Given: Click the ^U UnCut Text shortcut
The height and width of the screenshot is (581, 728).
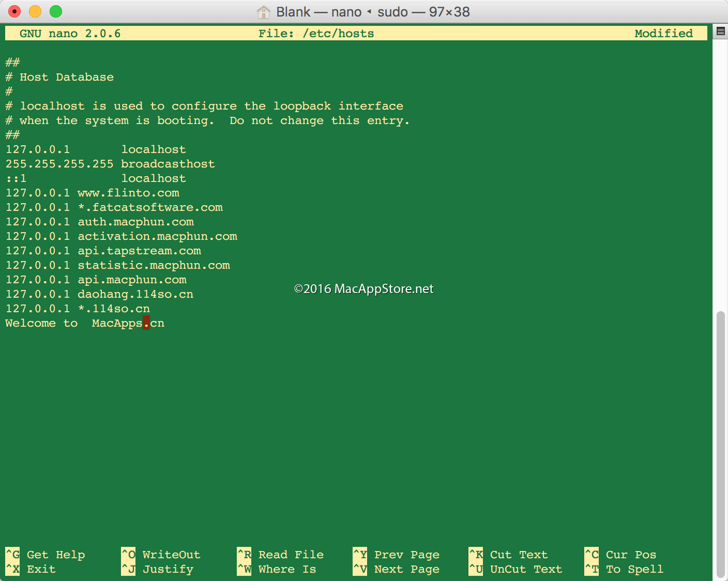Looking at the screenshot, I should (515, 569).
